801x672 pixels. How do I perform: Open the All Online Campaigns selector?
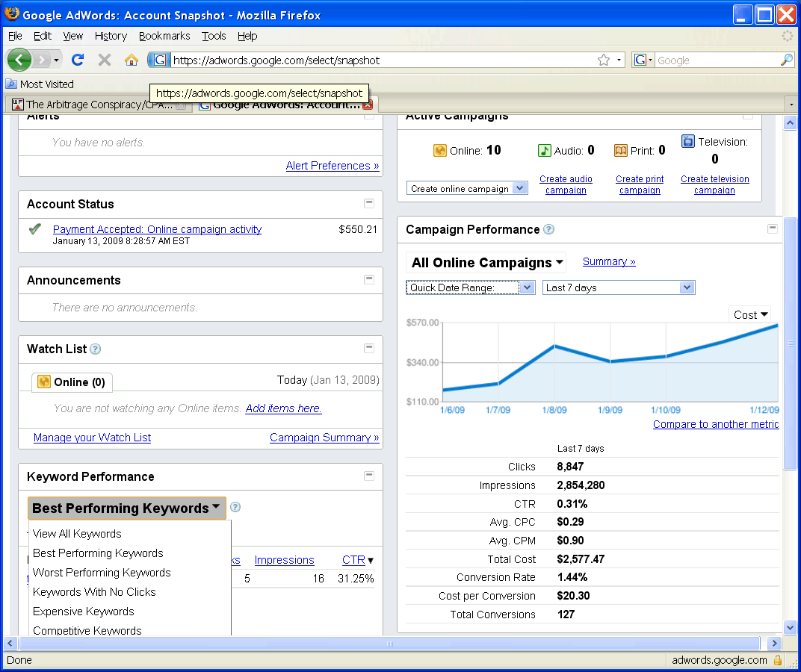(x=486, y=263)
